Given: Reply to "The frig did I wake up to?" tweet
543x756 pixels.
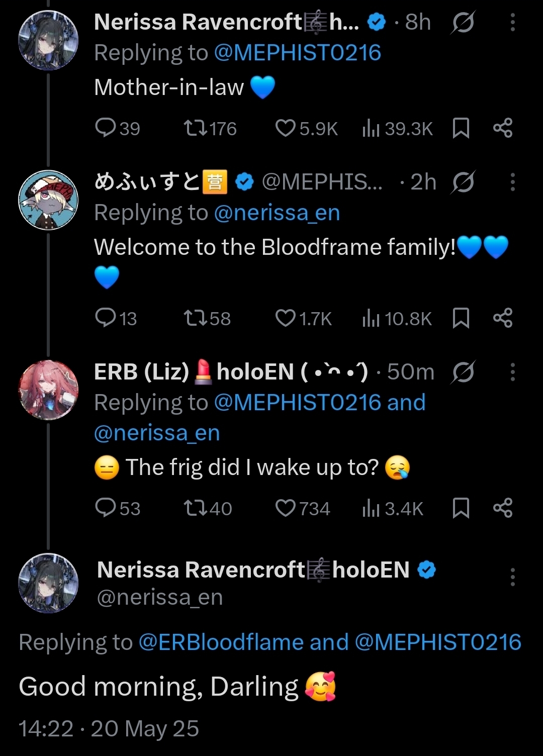Looking at the screenshot, I should pyautogui.click(x=106, y=508).
